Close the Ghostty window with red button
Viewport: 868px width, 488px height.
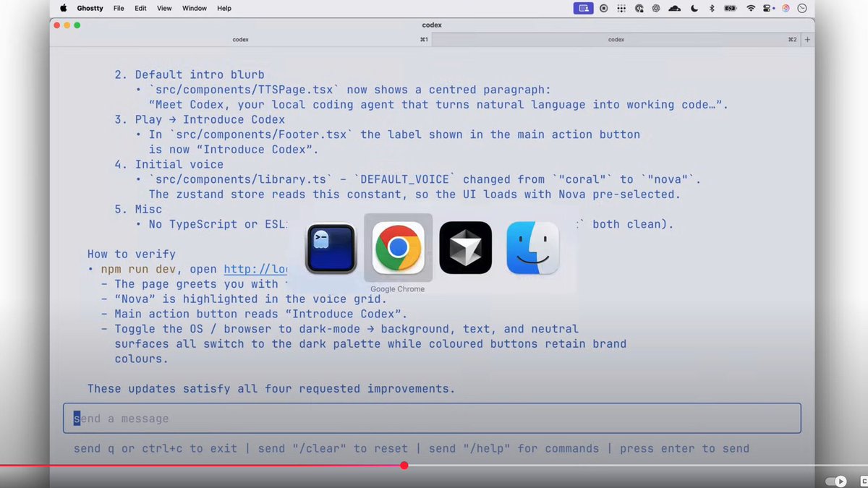click(57, 25)
